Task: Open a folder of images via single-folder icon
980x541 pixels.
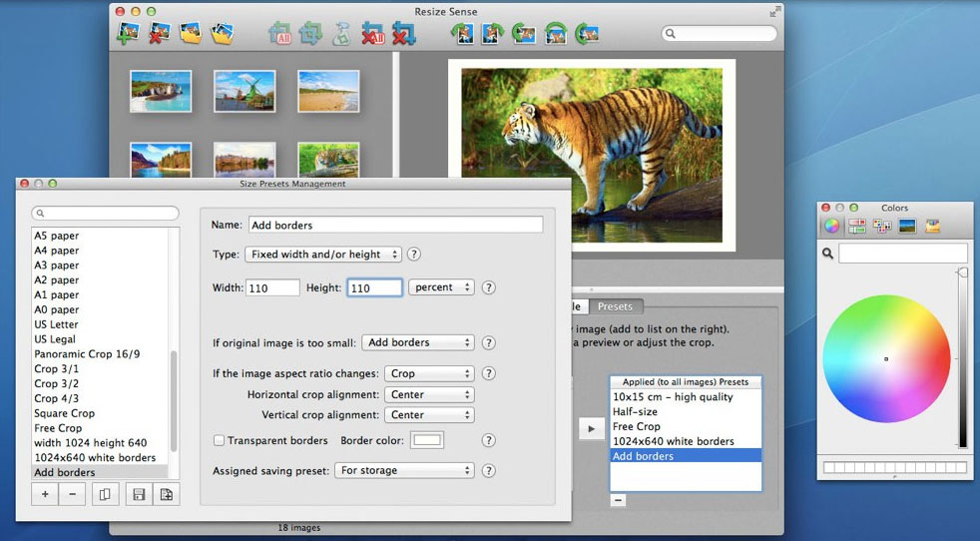Action: coord(191,33)
